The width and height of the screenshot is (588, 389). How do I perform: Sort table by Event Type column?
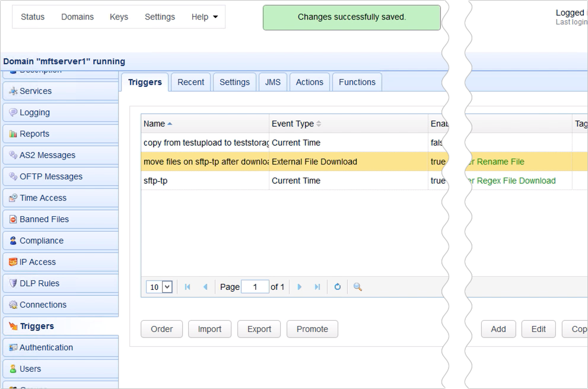point(293,124)
